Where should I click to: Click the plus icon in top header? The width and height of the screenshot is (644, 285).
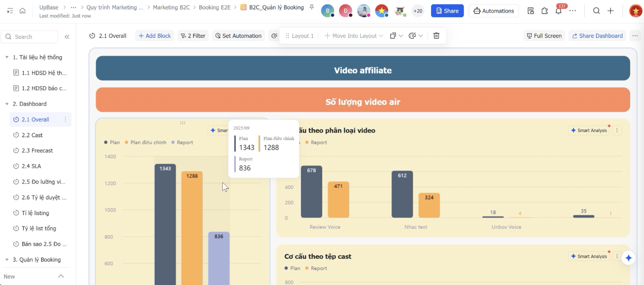coord(610,11)
